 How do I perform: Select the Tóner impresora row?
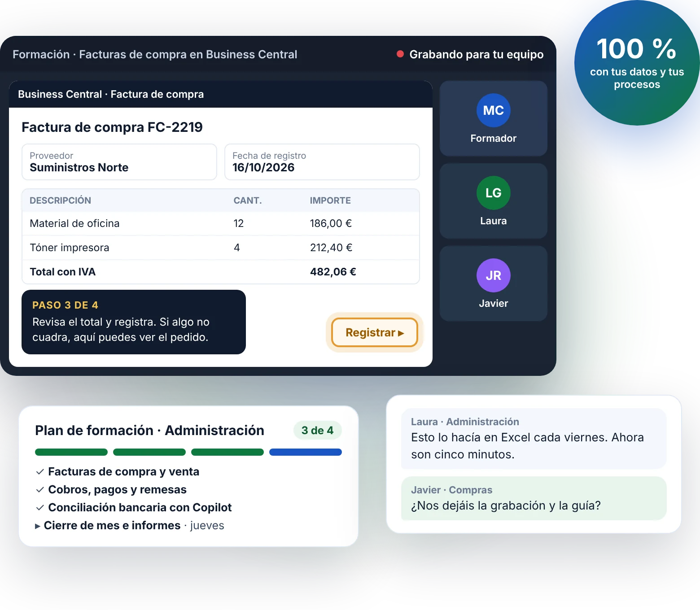click(221, 248)
